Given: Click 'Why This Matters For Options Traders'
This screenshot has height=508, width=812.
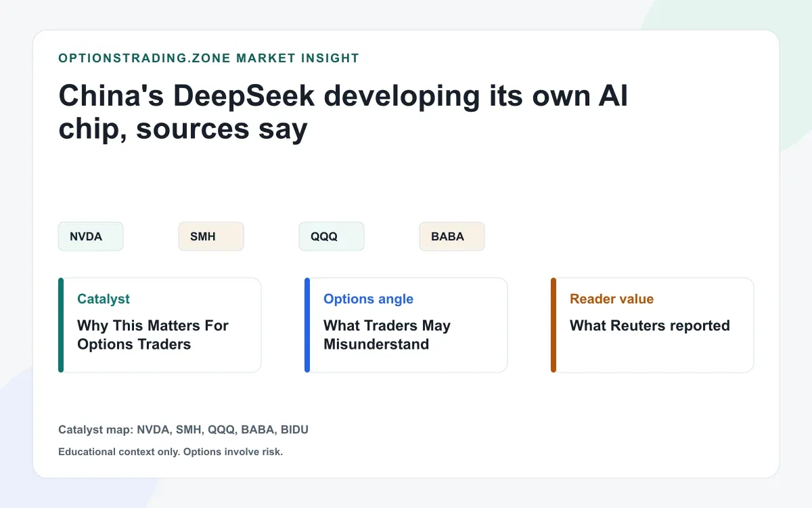Looking at the screenshot, I should [153, 335].
